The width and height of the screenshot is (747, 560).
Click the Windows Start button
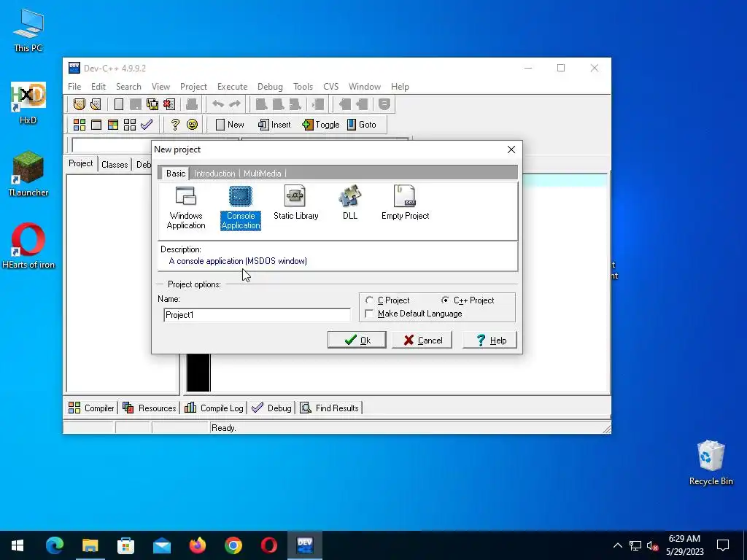pos(18,545)
